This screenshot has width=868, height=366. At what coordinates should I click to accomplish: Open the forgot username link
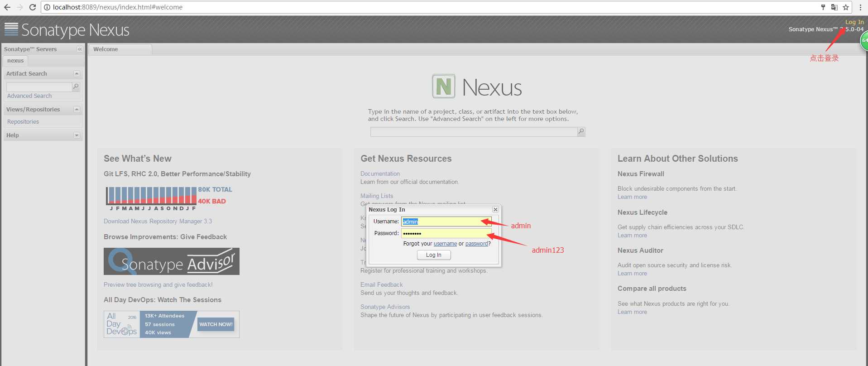point(445,244)
